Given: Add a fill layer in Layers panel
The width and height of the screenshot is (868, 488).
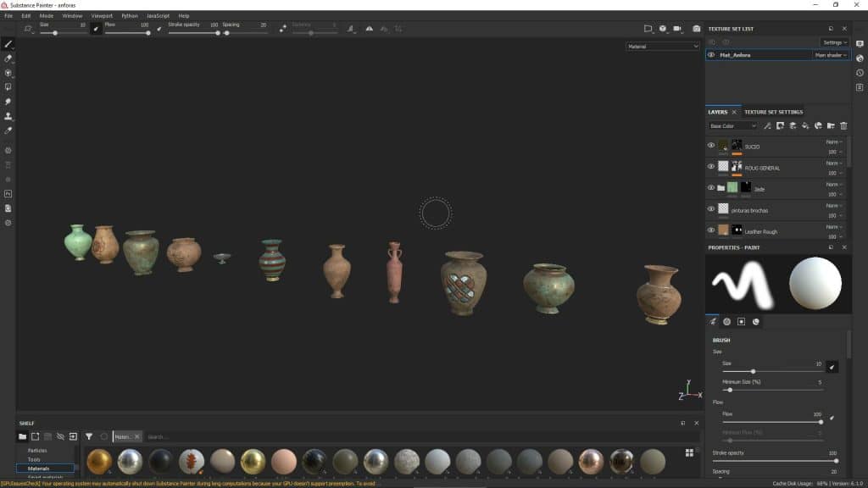Looking at the screenshot, I should point(805,126).
